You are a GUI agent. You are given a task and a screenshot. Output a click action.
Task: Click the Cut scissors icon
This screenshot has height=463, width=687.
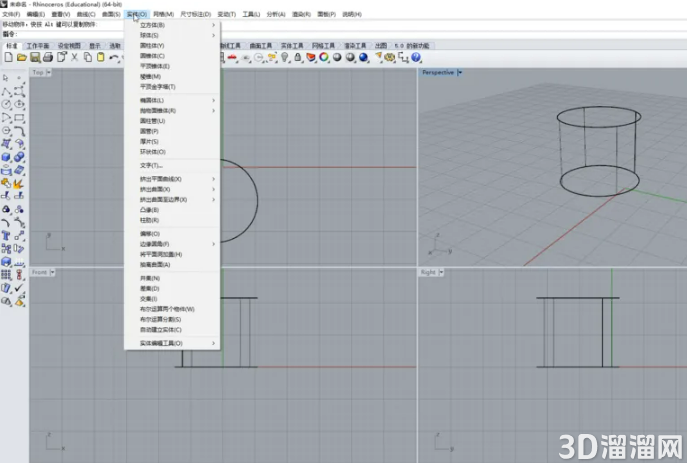pyautogui.click(x=74, y=57)
